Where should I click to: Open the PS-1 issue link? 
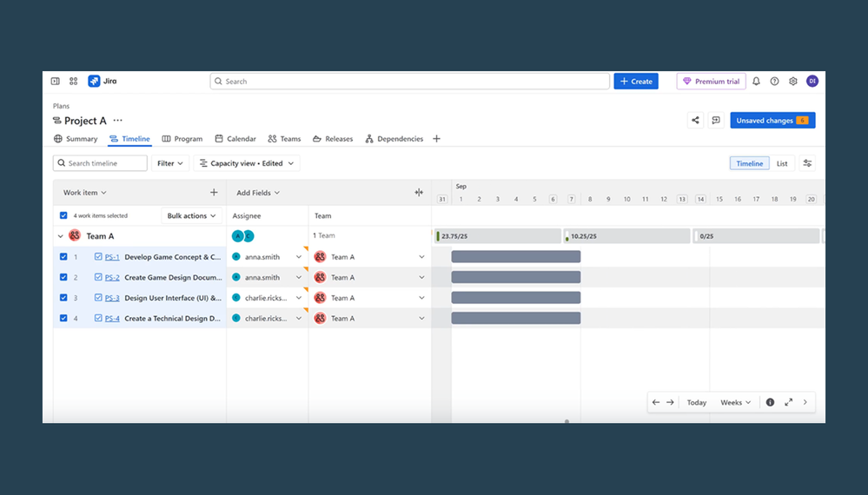112,257
